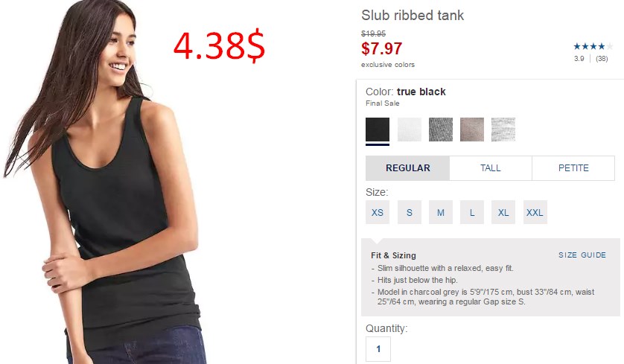Click the Slub ribbed tank title
Viewport: 624px width, 364px height.
(413, 15)
